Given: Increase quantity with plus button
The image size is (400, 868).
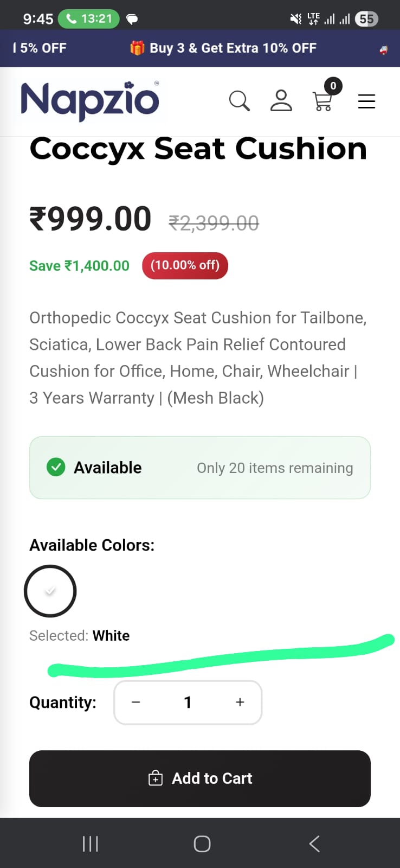Looking at the screenshot, I should [x=240, y=703].
